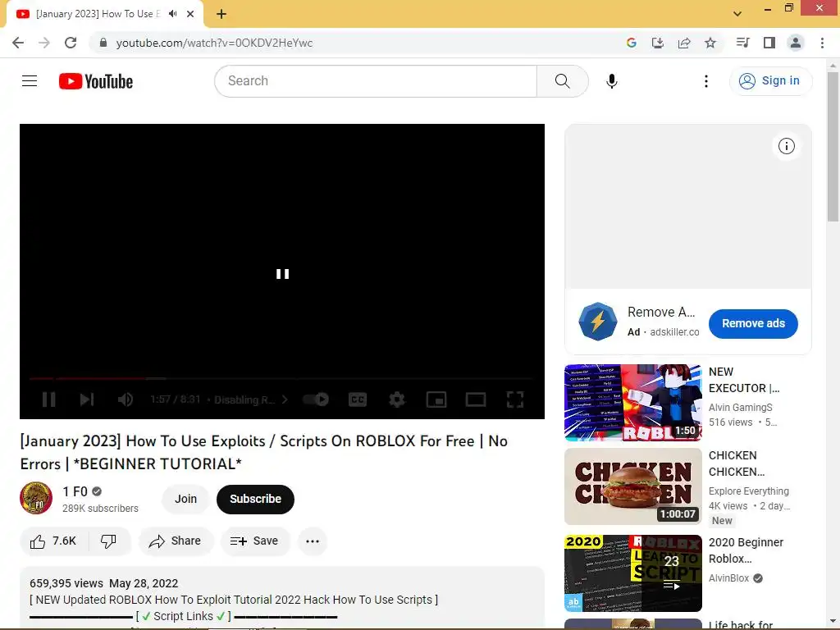Open the adskiller ad logo
The image size is (840, 630).
coord(598,322)
